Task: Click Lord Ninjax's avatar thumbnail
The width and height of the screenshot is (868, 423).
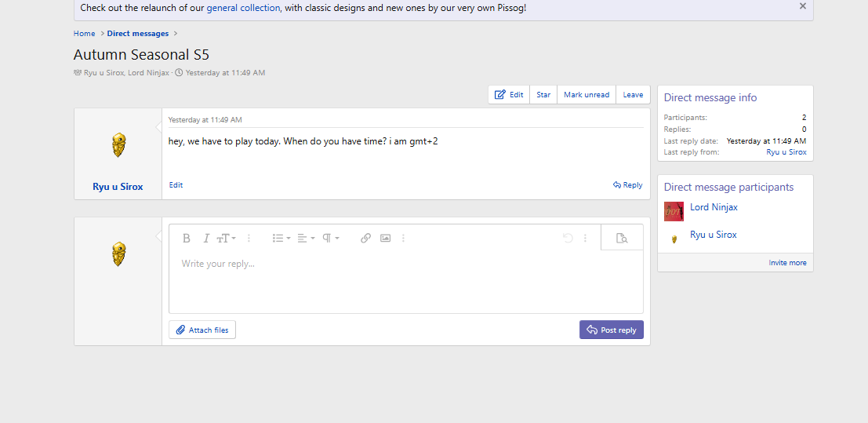Action: (x=674, y=211)
